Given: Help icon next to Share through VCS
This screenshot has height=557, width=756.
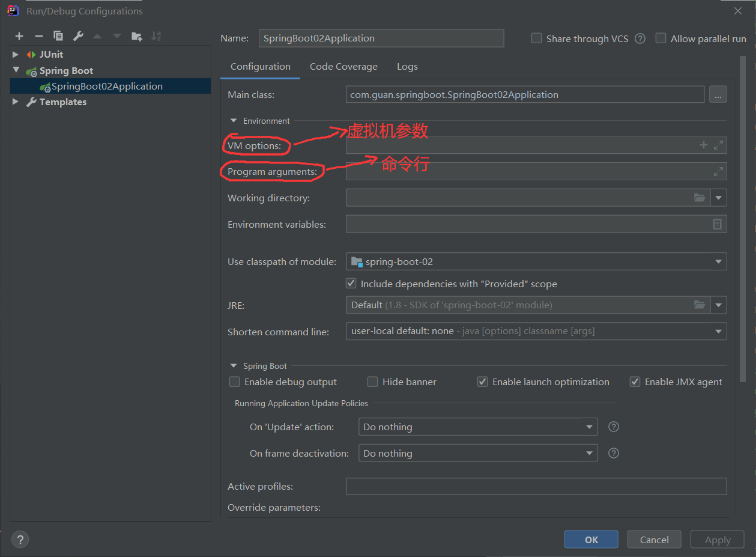Looking at the screenshot, I should (x=640, y=38).
